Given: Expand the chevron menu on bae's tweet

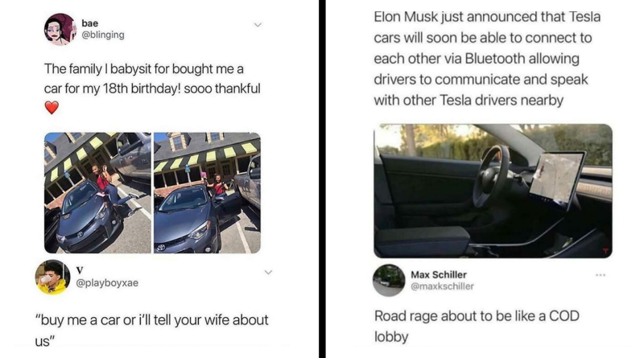Looking at the screenshot, I should 258,25.
